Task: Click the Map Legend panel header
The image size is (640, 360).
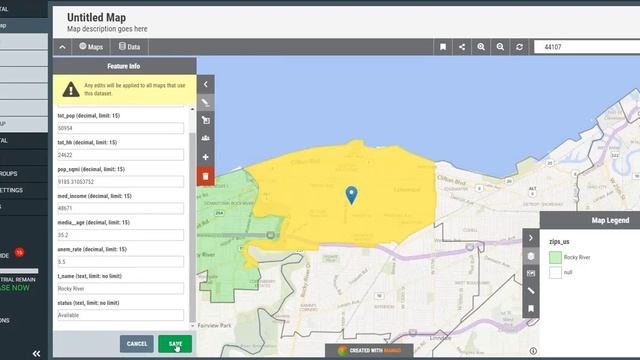Action: click(590, 220)
